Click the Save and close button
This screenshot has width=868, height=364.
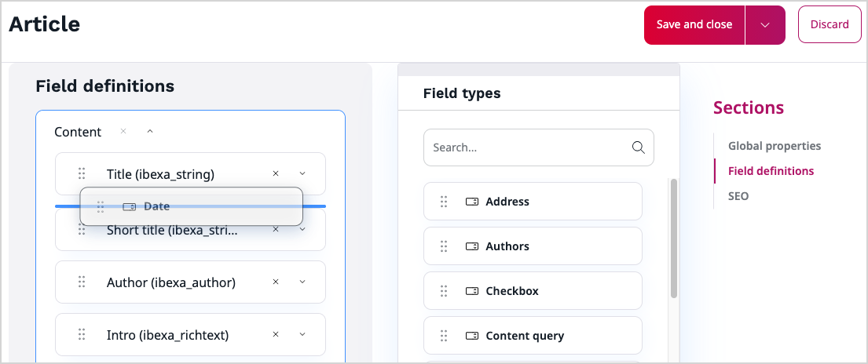click(x=694, y=24)
